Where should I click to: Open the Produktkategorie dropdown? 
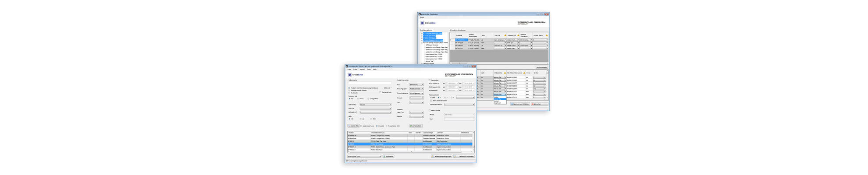[416, 93]
